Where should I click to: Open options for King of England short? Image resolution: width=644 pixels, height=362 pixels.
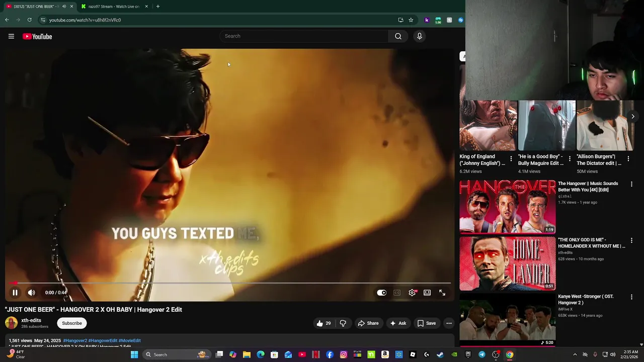511,159
